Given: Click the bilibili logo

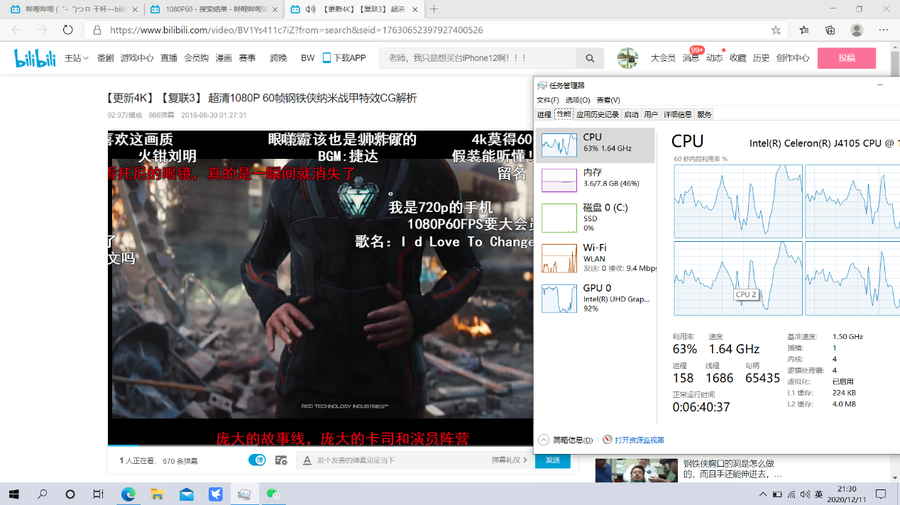Looking at the screenshot, I should [36, 58].
